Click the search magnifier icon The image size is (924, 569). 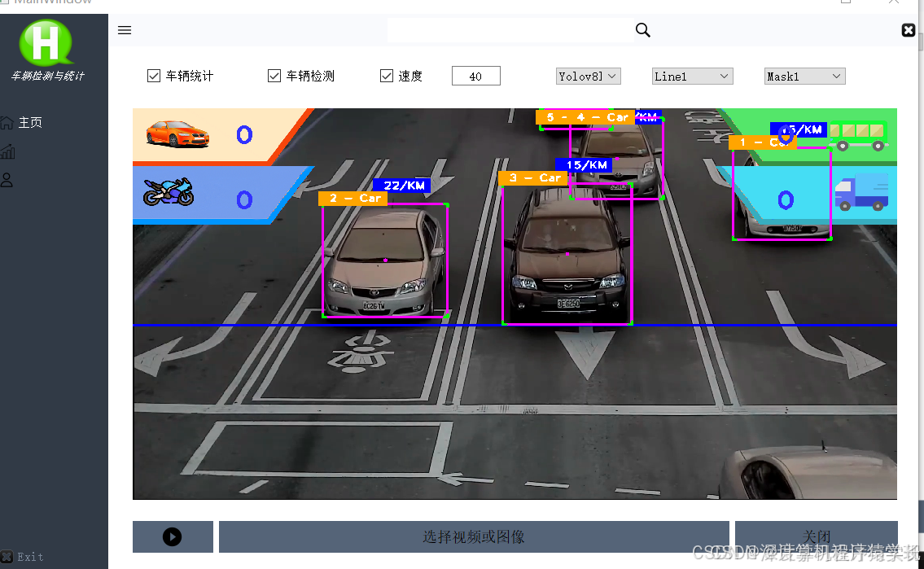point(642,30)
